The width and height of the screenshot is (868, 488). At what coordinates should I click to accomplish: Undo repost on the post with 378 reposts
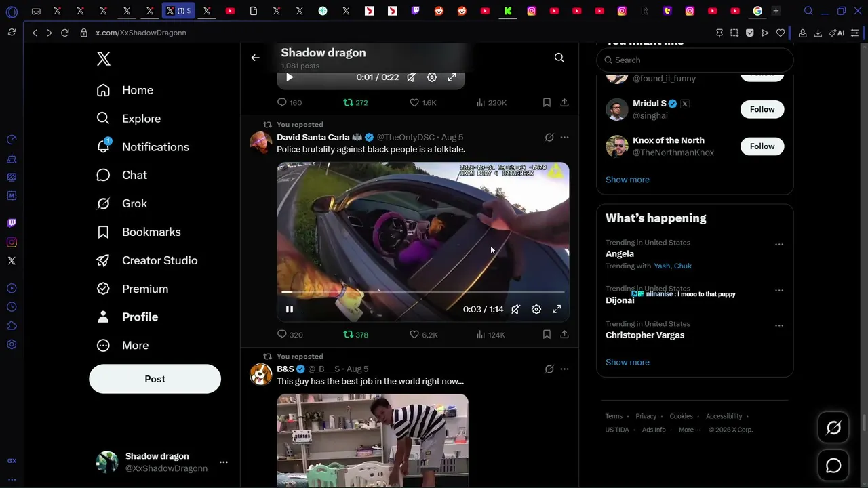point(355,334)
